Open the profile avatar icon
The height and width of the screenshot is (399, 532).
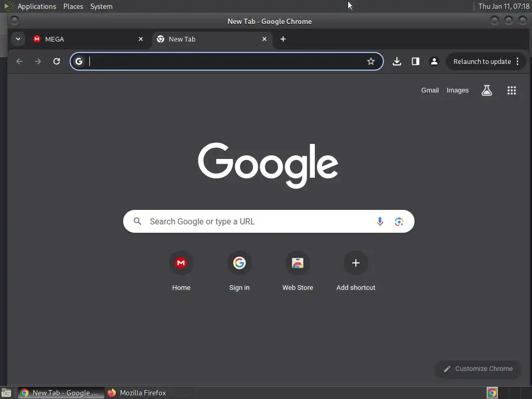(434, 61)
